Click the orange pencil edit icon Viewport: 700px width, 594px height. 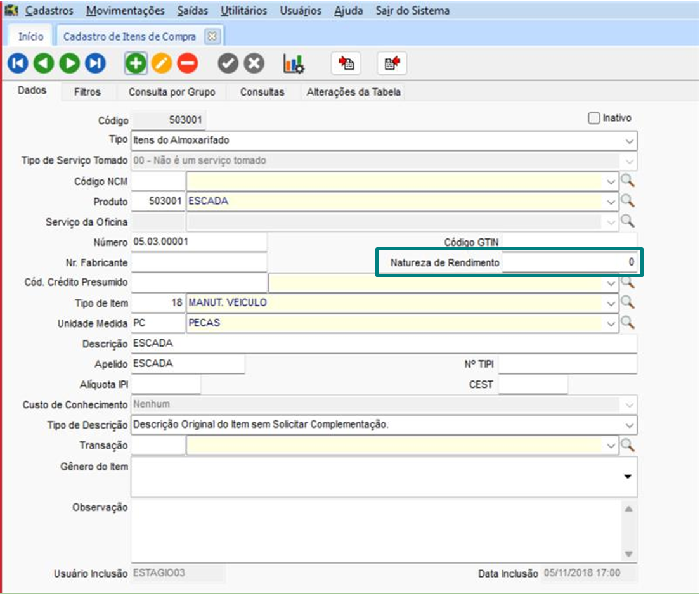click(x=161, y=63)
